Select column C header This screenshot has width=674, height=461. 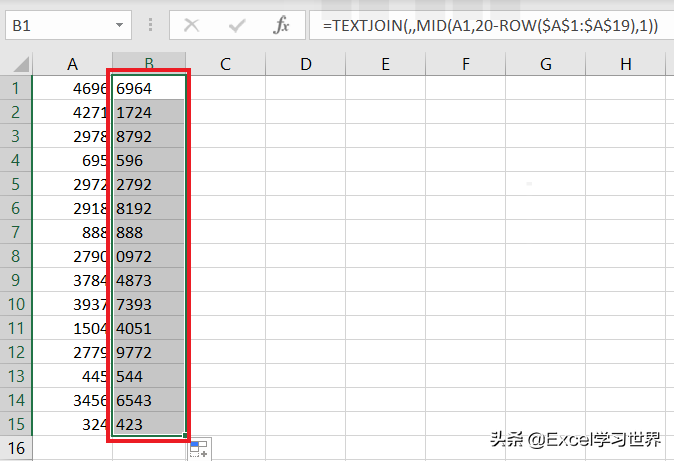(226, 65)
